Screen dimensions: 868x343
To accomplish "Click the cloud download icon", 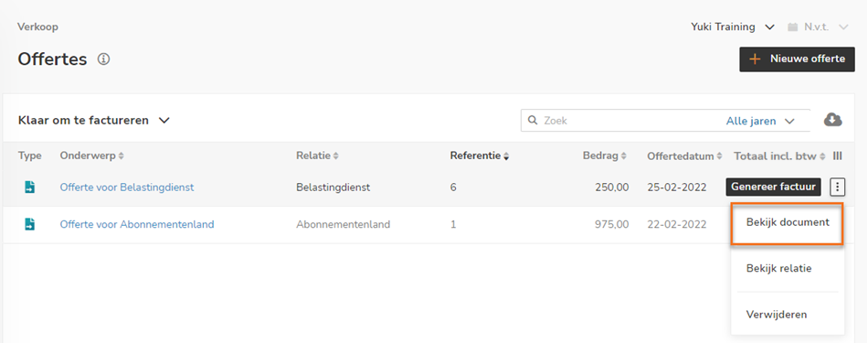I will click(x=832, y=120).
